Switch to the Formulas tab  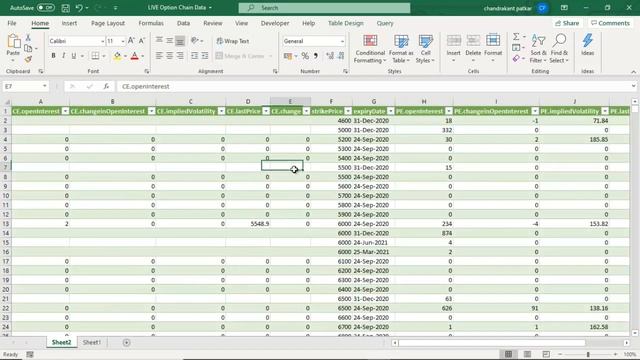pyautogui.click(x=151, y=23)
